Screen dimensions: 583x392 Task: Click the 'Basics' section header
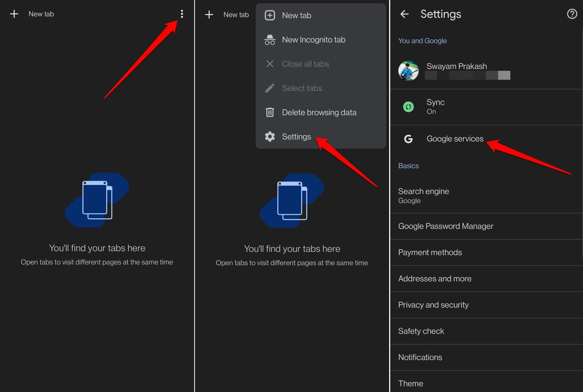[408, 166]
